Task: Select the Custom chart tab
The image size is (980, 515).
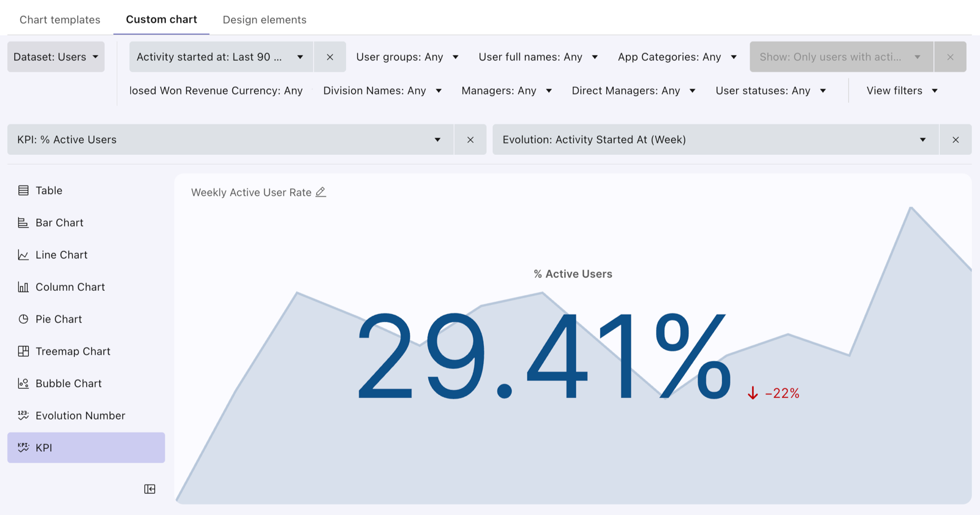Action: point(162,20)
